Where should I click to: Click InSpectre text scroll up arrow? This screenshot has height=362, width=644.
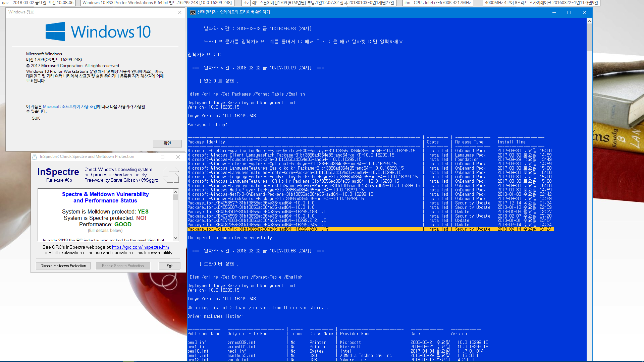(x=175, y=192)
